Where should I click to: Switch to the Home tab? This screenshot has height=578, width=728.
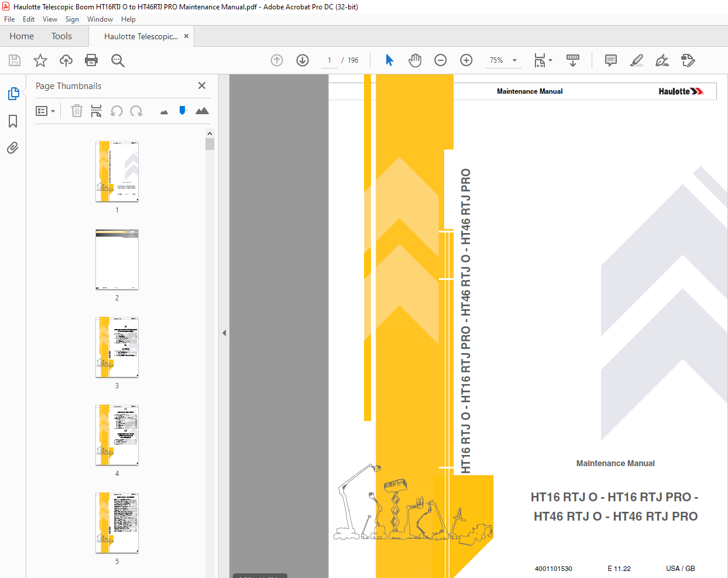(x=22, y=36)
